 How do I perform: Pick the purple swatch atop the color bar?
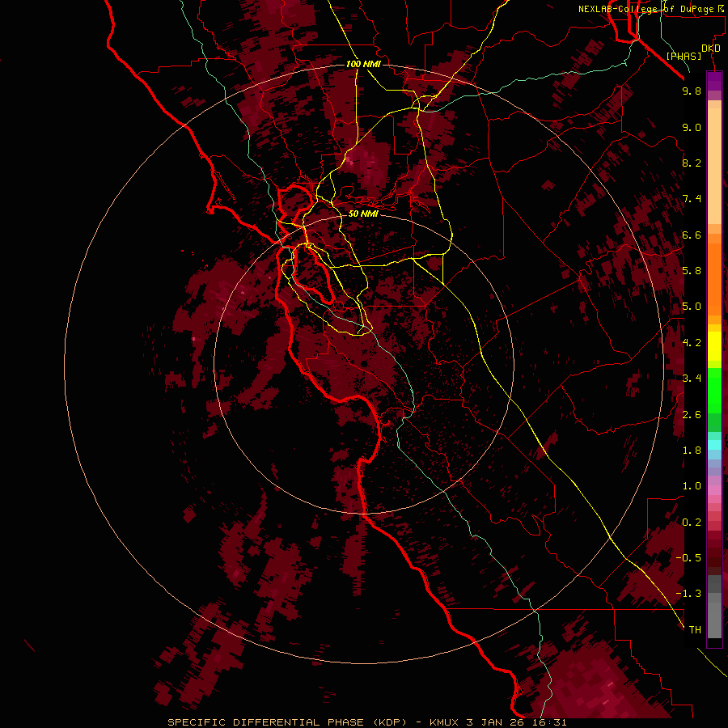coord(714,81)
